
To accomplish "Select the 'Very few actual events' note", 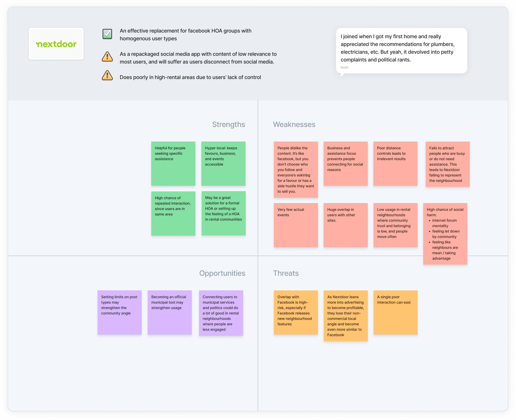I will coord(296,225).
